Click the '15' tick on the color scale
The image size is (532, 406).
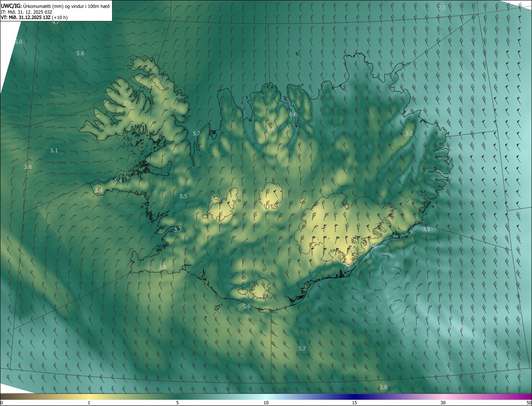point(355,403)
